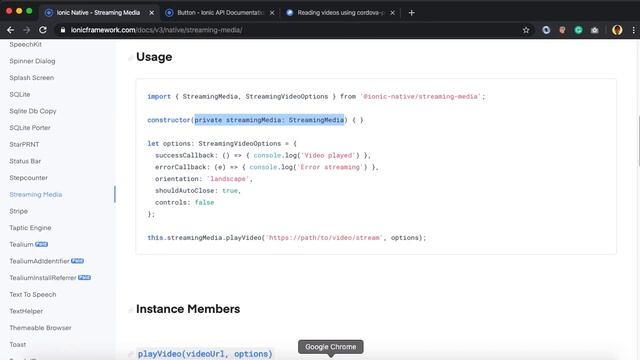Open the camera extension icon
This screenshot has width=640, height=360.
(594, 30)
